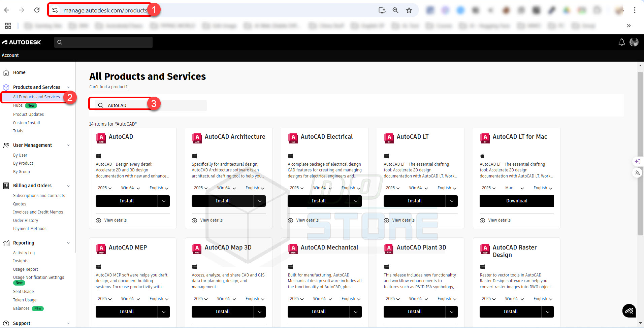Click the Products and Services cube icon
Viewport: 644px width, 328px height.
pos(6,87)
